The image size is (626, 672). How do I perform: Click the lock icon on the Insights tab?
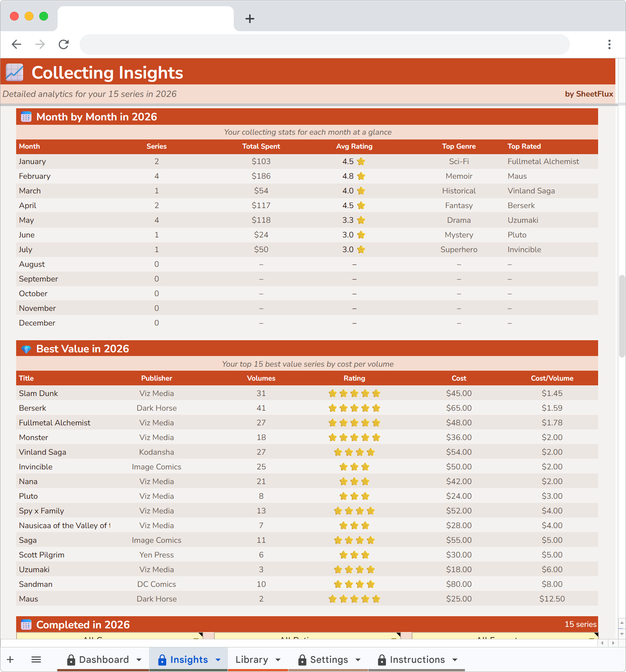coord(161,660)
